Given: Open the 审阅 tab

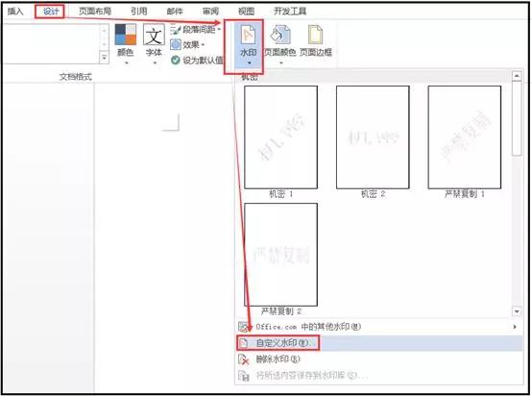Looking at the screenshot, I should coord(210,12).
